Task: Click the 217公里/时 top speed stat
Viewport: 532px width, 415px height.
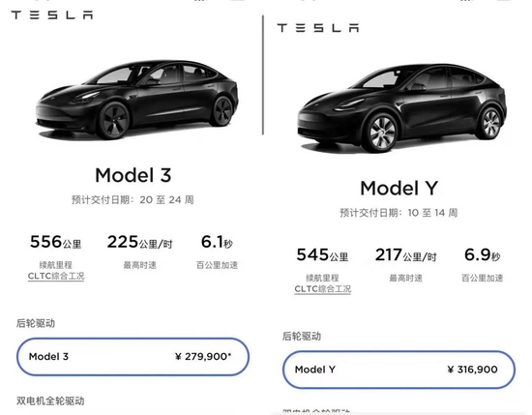Action: pos(406,255)
